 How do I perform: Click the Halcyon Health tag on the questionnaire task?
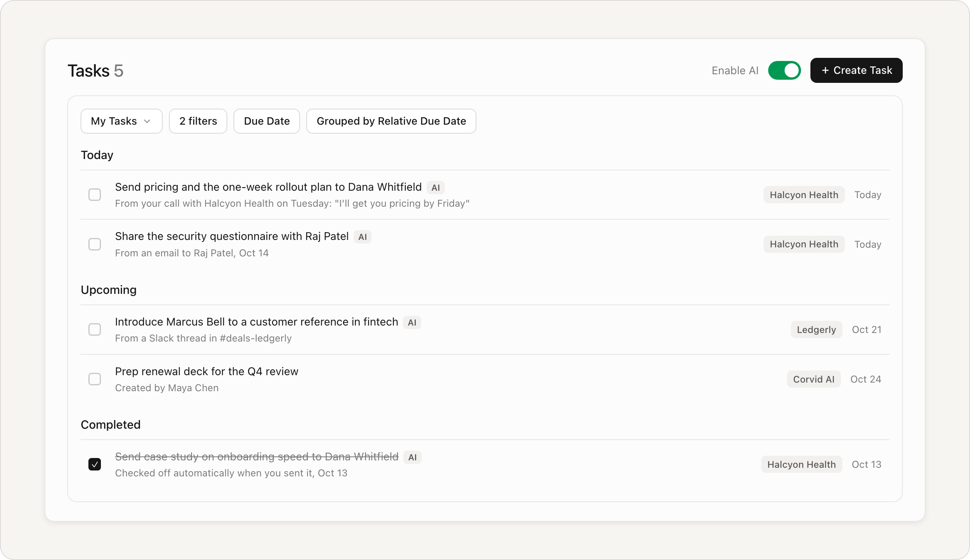(x=804, y=244)
